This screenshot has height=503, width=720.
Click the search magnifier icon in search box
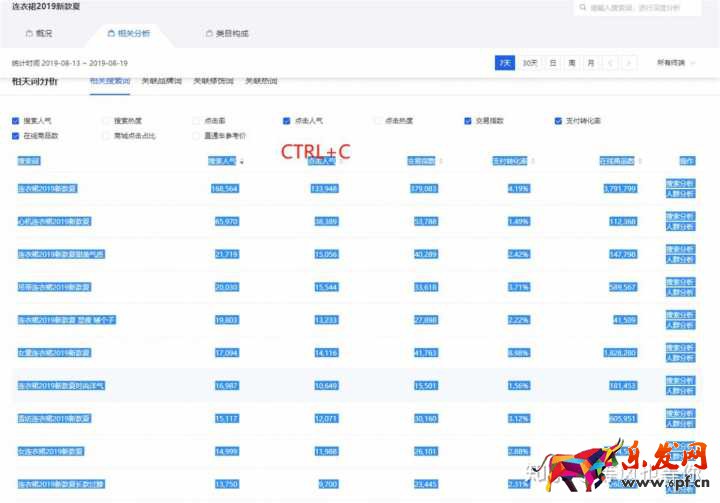coord(582,8)
